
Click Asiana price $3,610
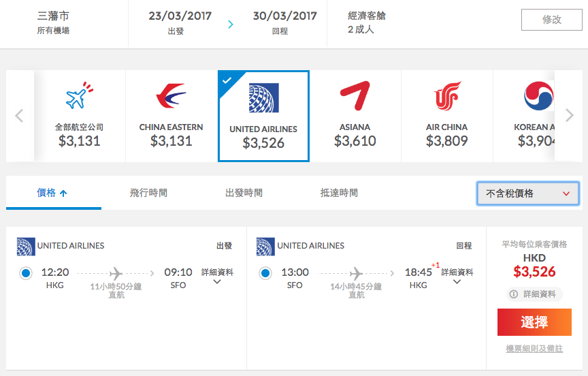355,141
